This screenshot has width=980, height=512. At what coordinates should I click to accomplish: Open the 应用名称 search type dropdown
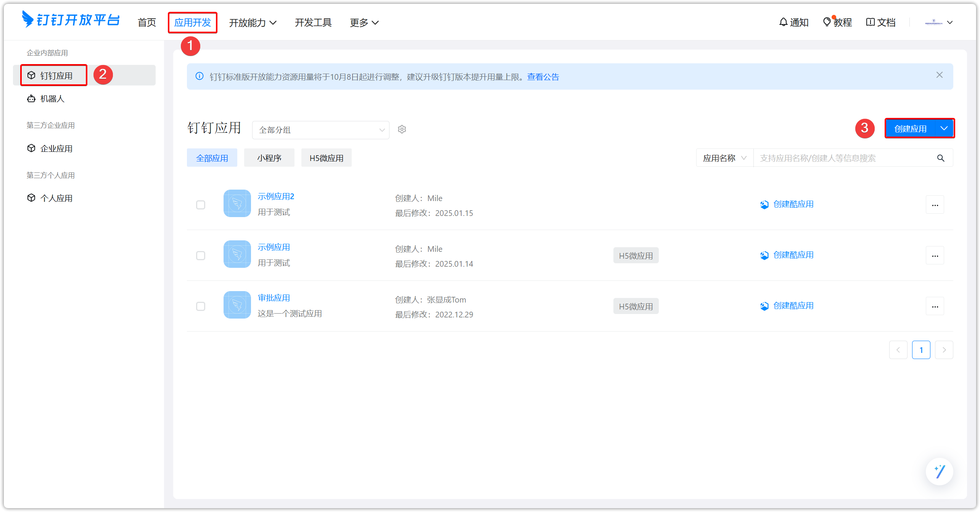724,158
